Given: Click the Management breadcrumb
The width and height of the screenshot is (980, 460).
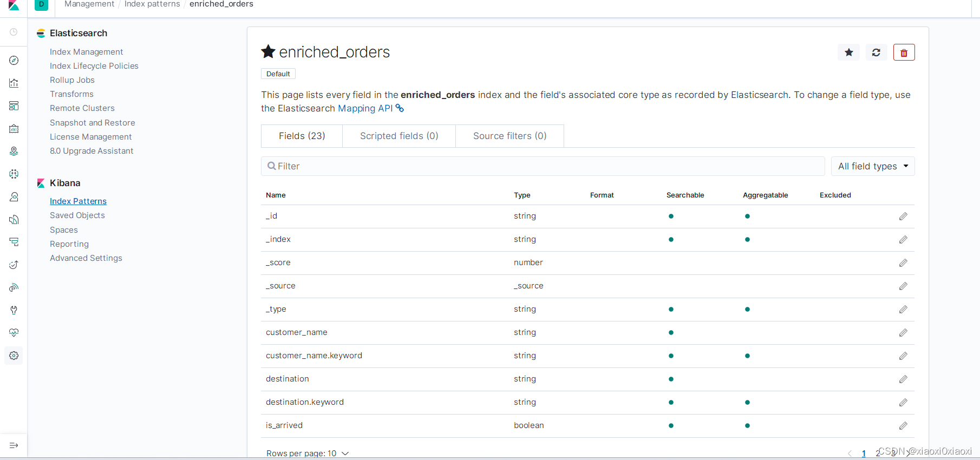Looking at the screenshot, I should point(89,4).
